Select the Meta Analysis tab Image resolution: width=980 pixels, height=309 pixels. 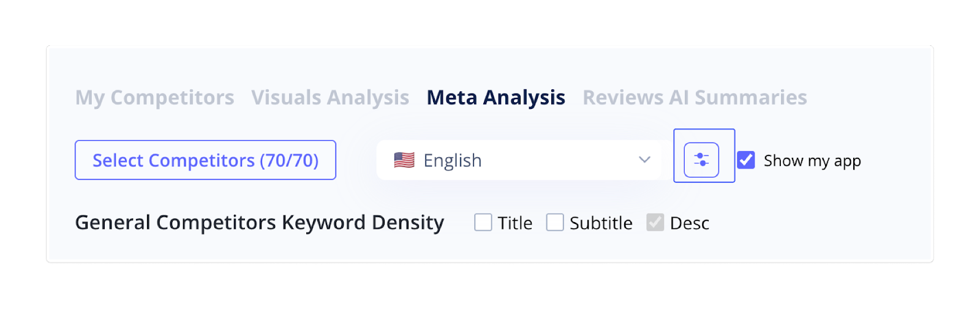(x=496, y=97)
